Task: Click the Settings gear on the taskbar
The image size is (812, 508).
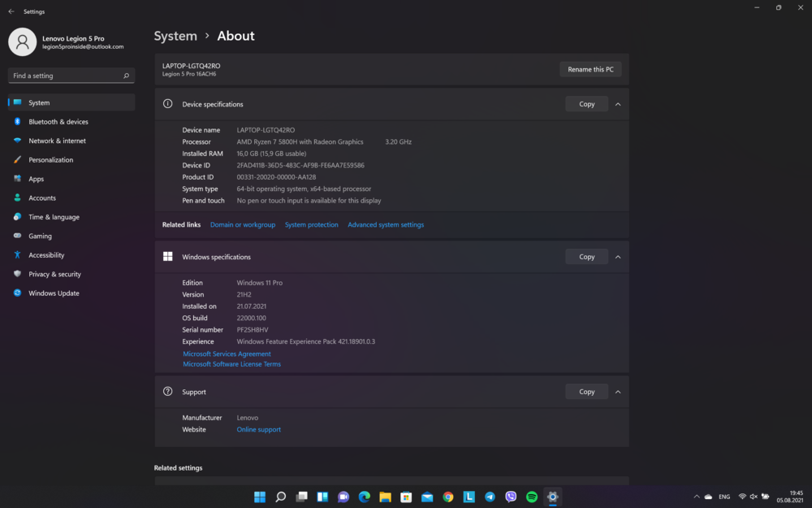Action: [552, 497]
